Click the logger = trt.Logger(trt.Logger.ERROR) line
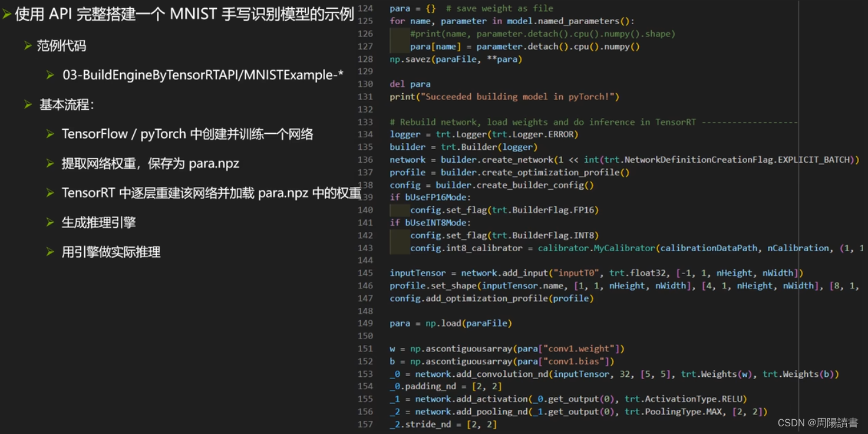This screenshot has width=868, height=434. [x=484, y=134]
